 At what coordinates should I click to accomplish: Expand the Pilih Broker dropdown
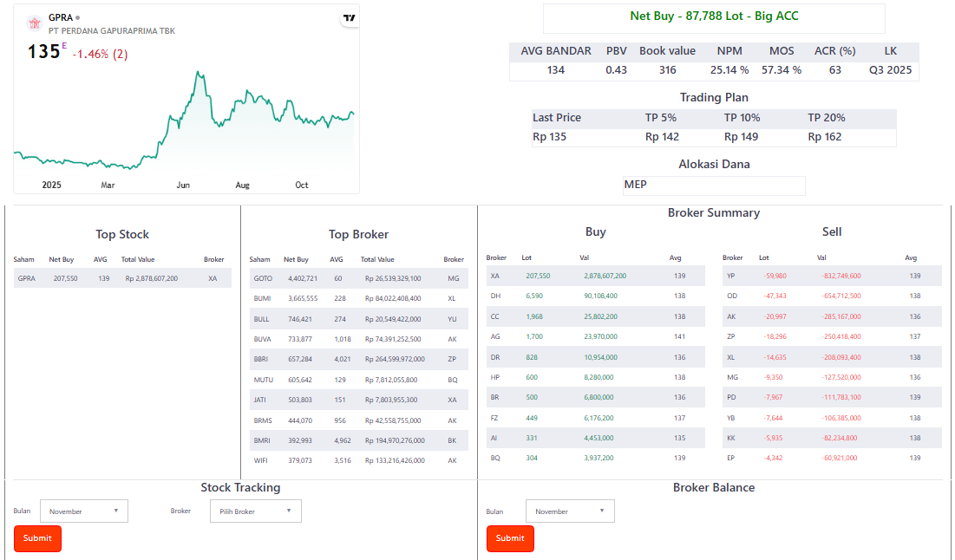(255, 511)
